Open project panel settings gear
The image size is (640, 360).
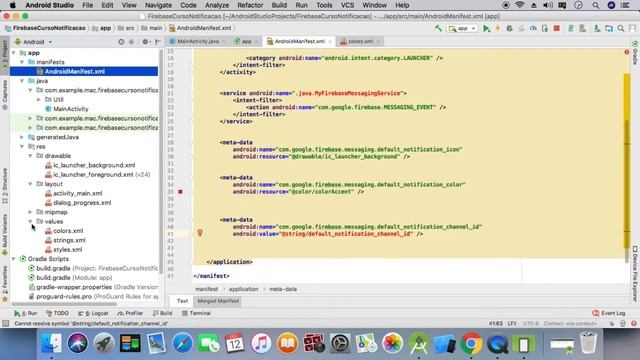pyautogui.click(x=145, y=42)
